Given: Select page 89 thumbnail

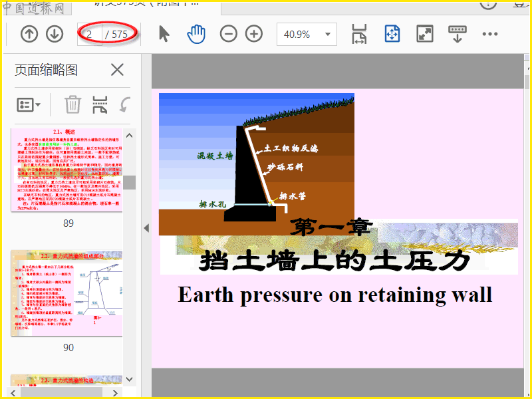Looking at the screenshot, I should [x=66, y=170].
